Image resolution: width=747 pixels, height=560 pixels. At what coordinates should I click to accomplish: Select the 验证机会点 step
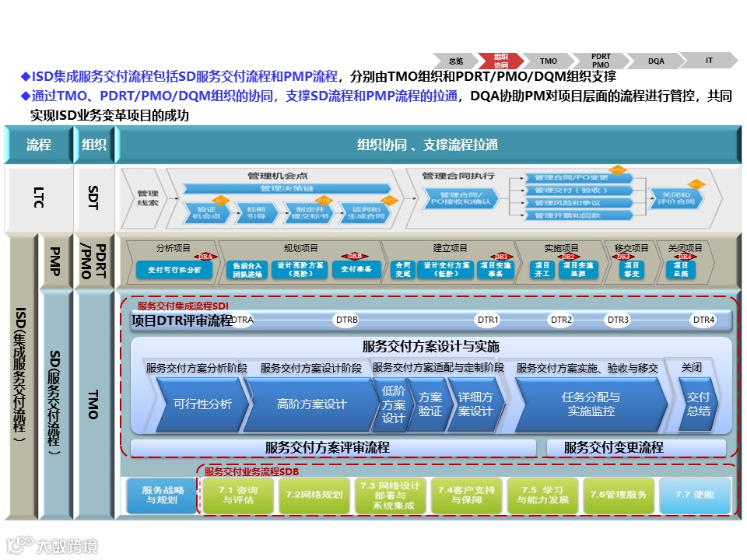(206, 213)
